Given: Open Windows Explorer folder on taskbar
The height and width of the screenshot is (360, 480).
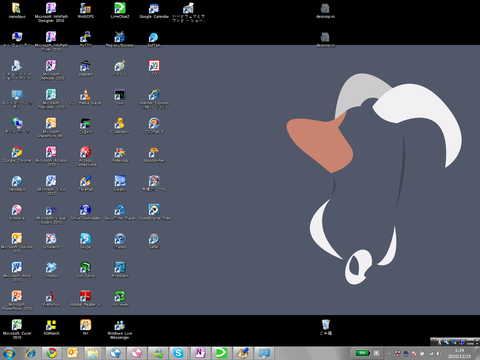Looking at the screenshot, I should [x=93, y=353].
